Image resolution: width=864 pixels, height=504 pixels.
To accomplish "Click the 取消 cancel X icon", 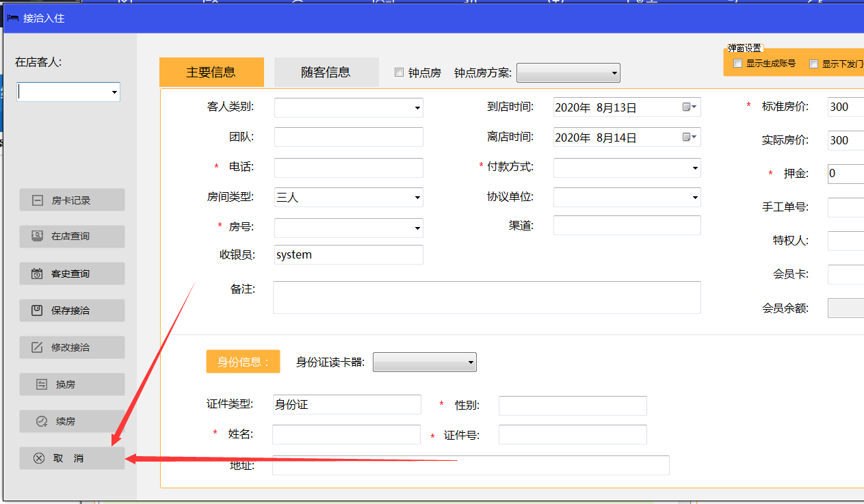I will tap(39, 458).
